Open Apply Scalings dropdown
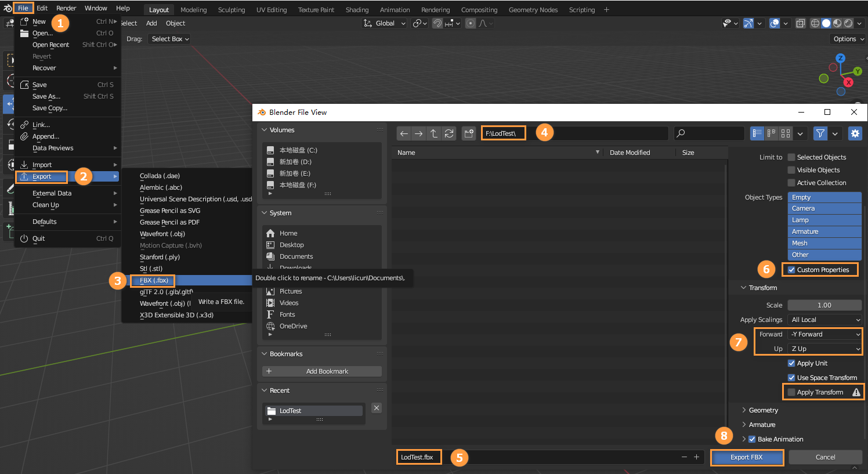The width and height of the screenshot is (868, 474). click(x=824, y=320)
